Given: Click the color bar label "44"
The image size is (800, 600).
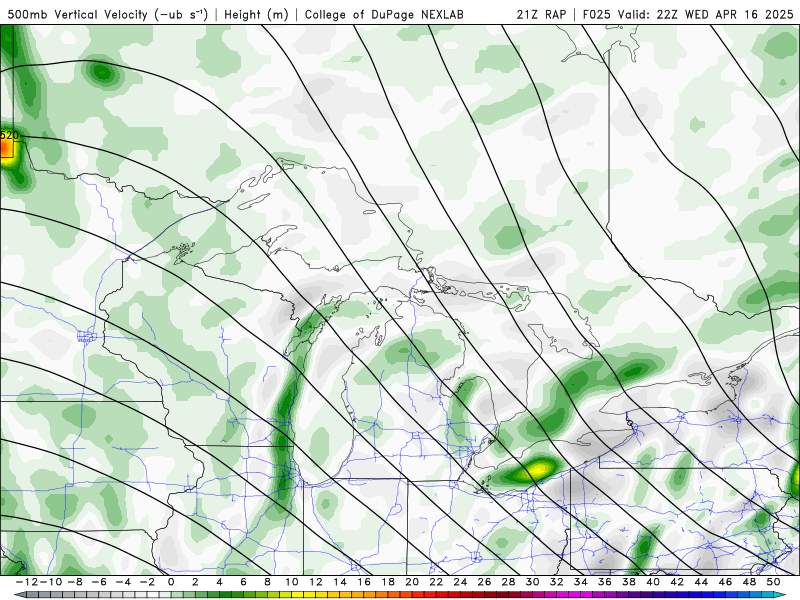Looking at the screenshot, I should click(701, 582).
